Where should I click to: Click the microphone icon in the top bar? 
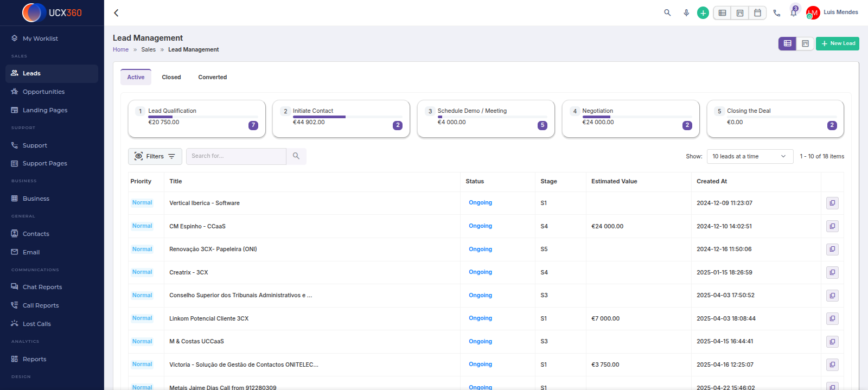point(686,12)
